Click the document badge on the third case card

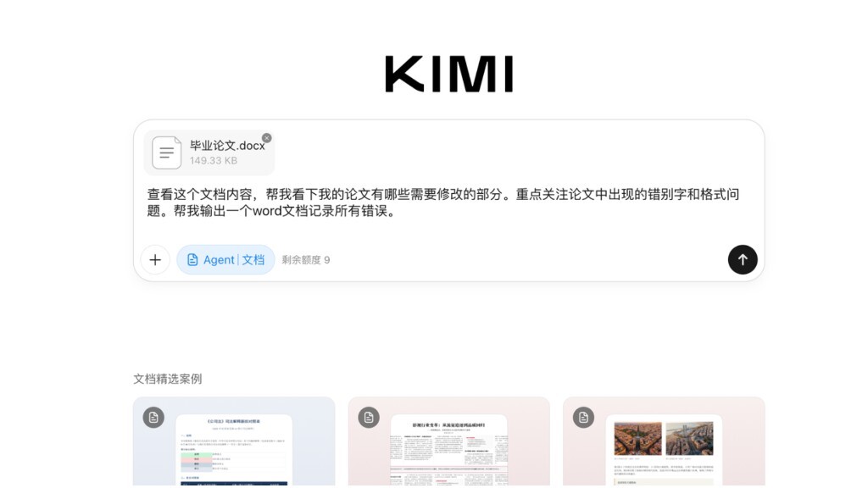click(583, 418)
